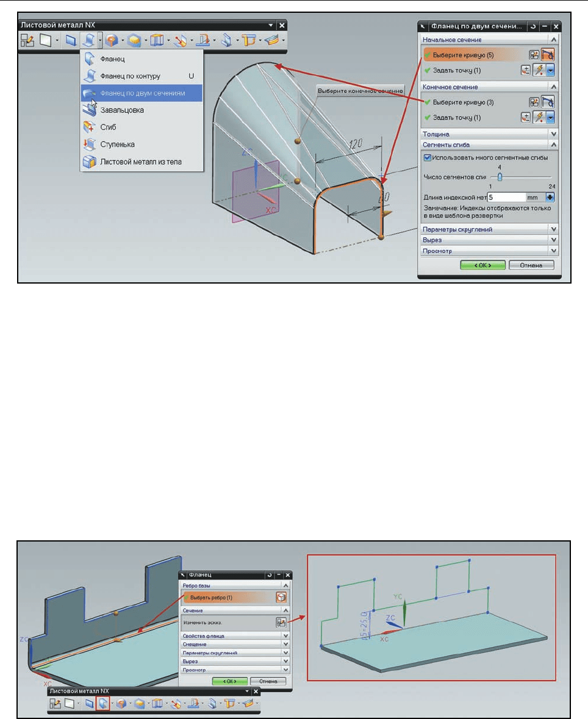The height and width of the screenshot is (719, 588).
Task: Choose Ступенька from the menu
Action: click(142, 145)
